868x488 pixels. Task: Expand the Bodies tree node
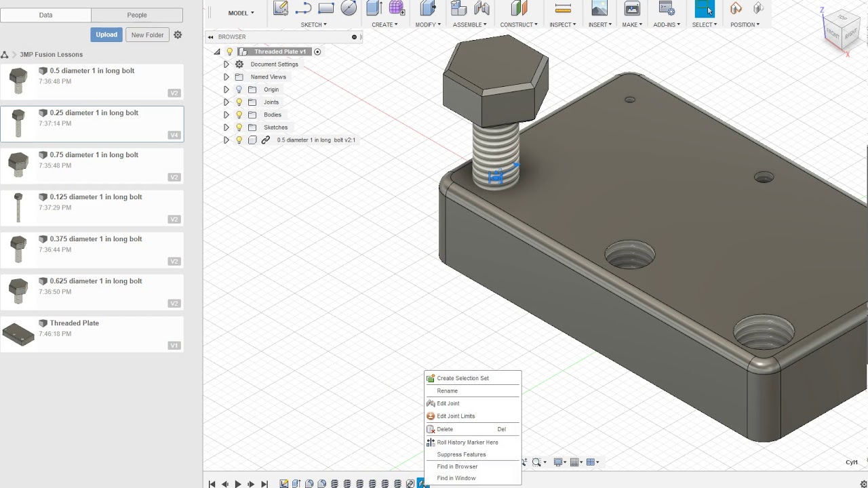click(x=226, y=115)
